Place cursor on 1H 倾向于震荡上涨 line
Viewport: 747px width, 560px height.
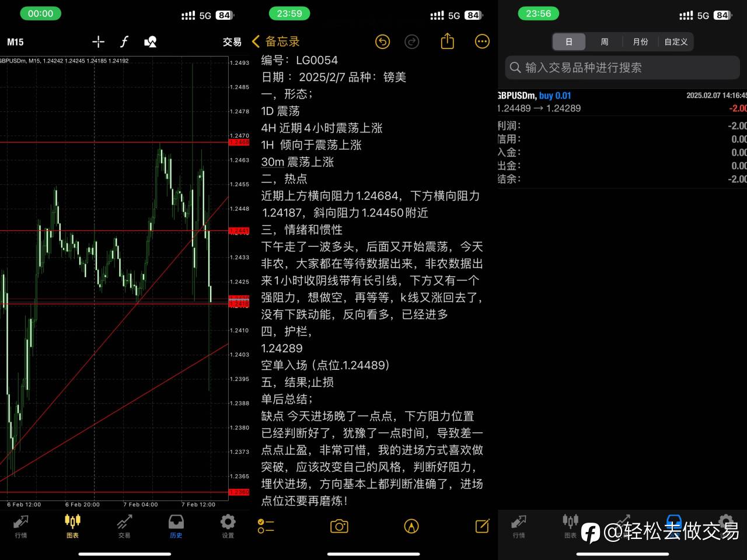pos(311,145)
